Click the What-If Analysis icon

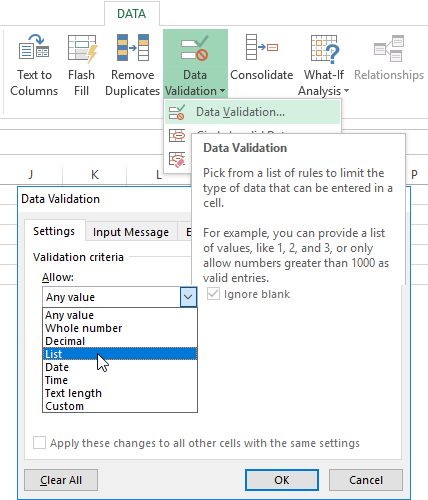pos(324,49)
